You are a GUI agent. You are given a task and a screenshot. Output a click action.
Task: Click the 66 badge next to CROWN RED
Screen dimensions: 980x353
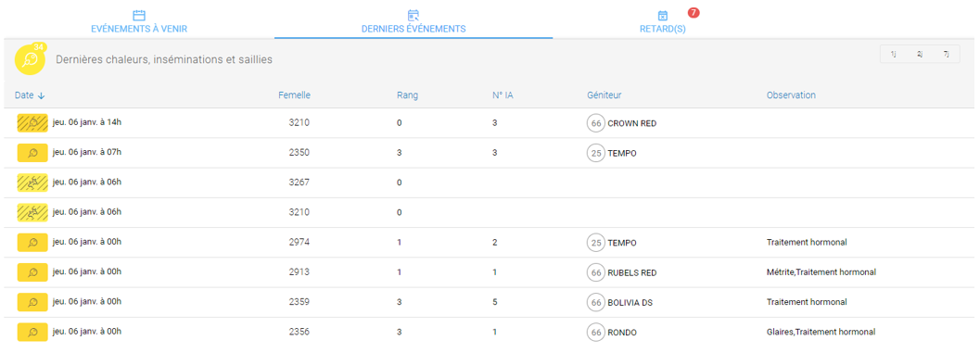595,124
